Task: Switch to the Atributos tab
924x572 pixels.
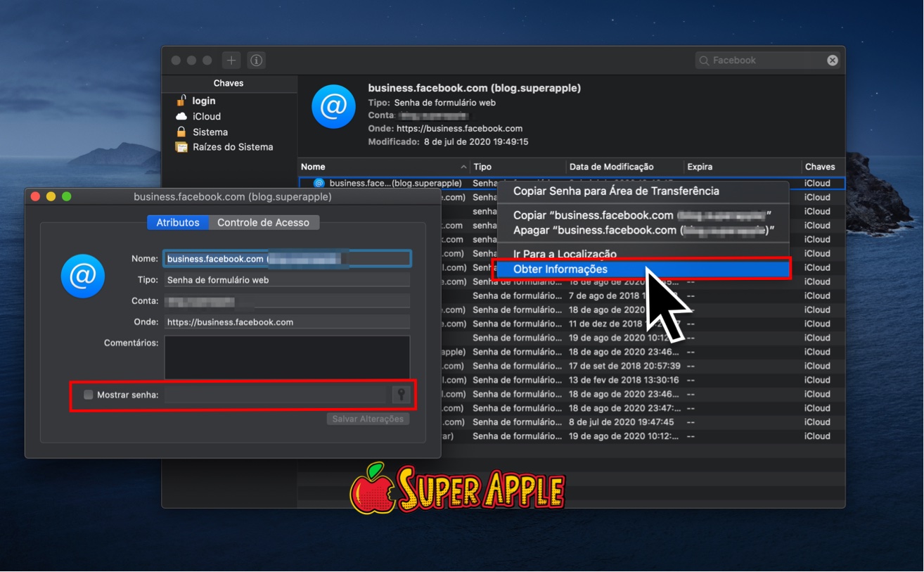Action: (x=178, y=222)
